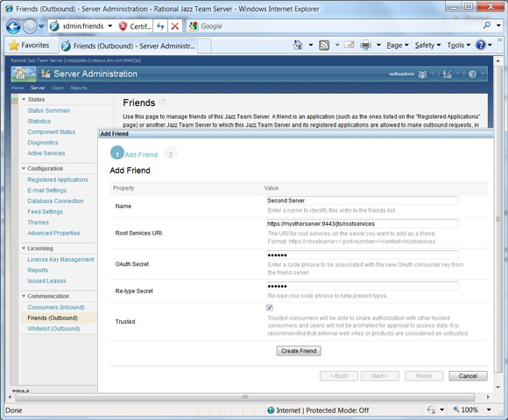Screen dimensions: 508x420
Task: Collapse the Communication section
Action: (x=24, y=296)
